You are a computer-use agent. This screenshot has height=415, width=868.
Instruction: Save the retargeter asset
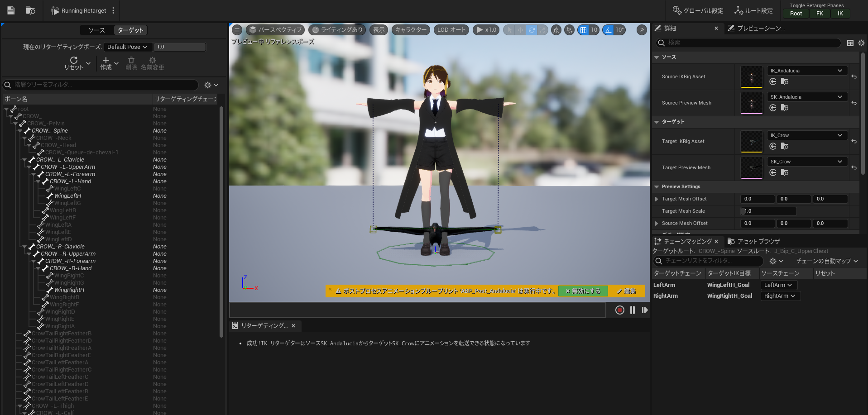[10, 10]
